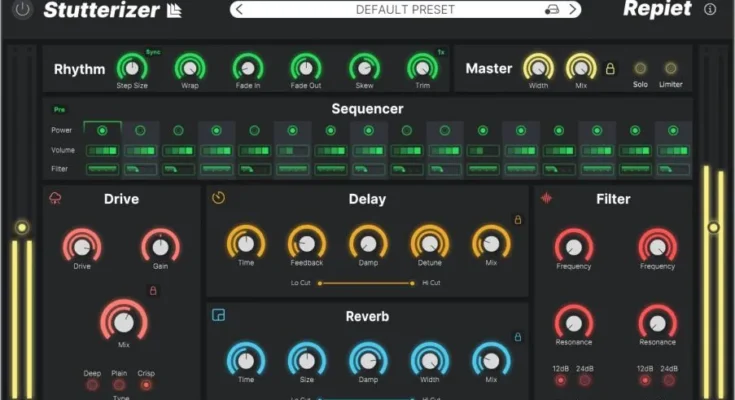735x400 pixels.
Task: Toggle power for sequencer step two
Action: [x=140, y=131]
